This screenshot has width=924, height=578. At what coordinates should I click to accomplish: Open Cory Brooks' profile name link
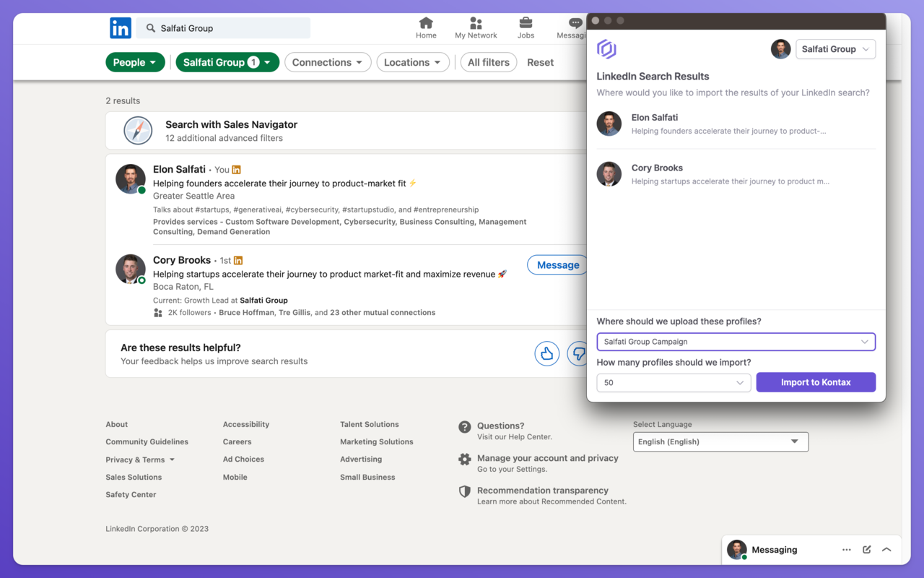tap(182, 260)
